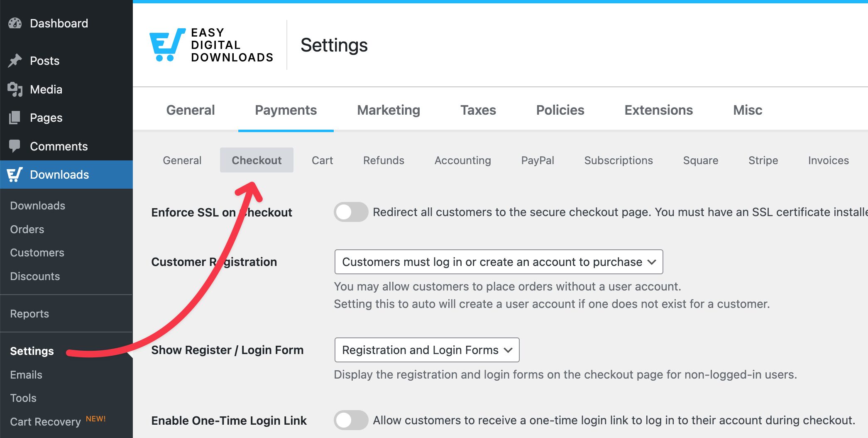Click the 'Enable One-Time Login Link' label
Image resolution: width=868 pixels, height=438 pixels.
pos(229,421)
